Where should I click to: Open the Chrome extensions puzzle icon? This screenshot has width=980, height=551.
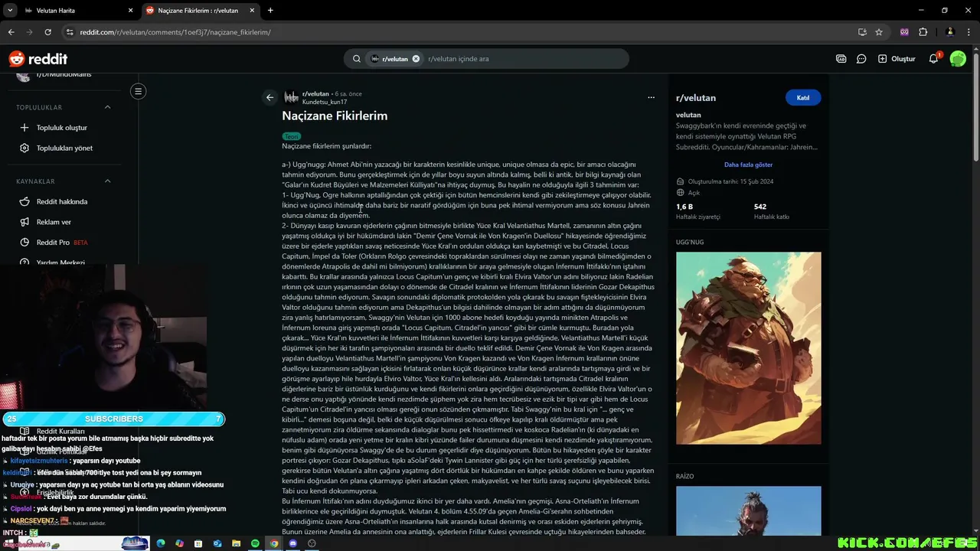(923, 32)
